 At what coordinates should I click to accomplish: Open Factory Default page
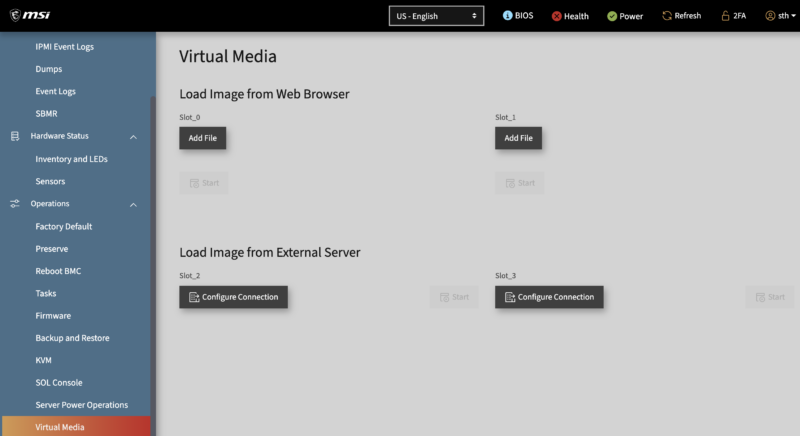(x=64, y=226)
